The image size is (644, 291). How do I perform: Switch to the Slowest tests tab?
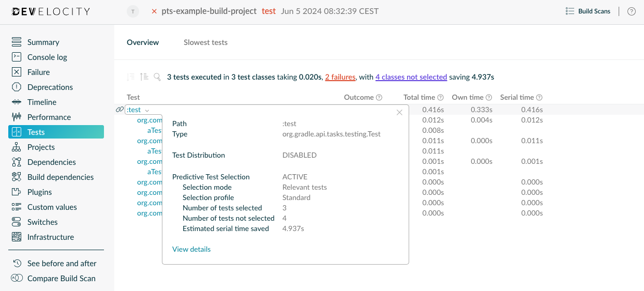pyautogui.click(x=205, y=42)
